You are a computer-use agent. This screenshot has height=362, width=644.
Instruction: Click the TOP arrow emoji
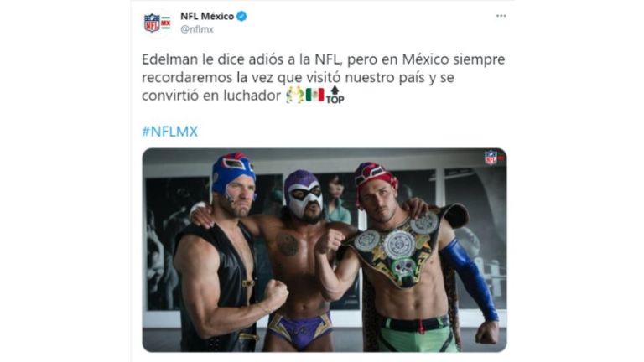335,95
